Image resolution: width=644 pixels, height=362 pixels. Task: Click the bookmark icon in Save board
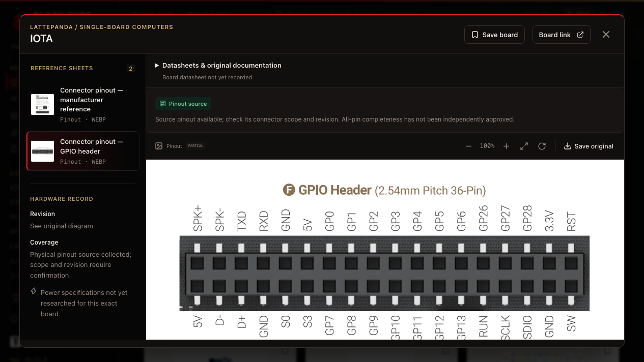coord(474,35)
